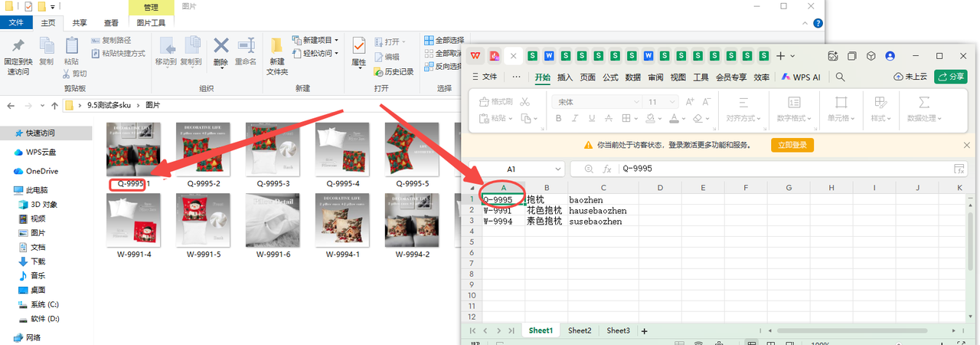Click the Strikethrough icon in WPS
980x345 pixels.
[609, 118]
